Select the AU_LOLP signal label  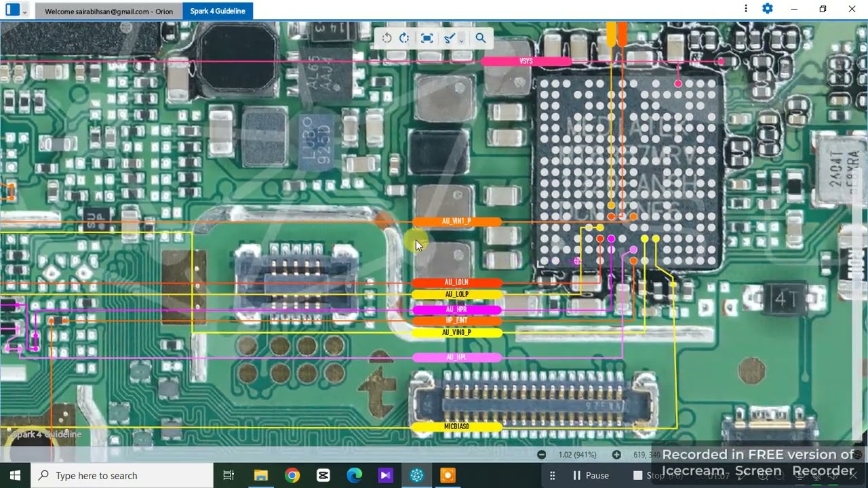click(456, 295)
